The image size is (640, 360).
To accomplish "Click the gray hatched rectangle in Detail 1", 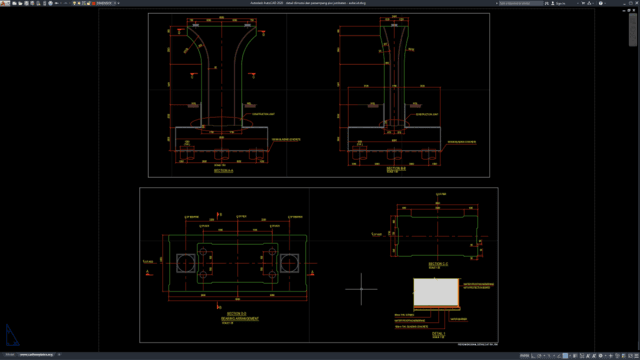I will point(436,292).
